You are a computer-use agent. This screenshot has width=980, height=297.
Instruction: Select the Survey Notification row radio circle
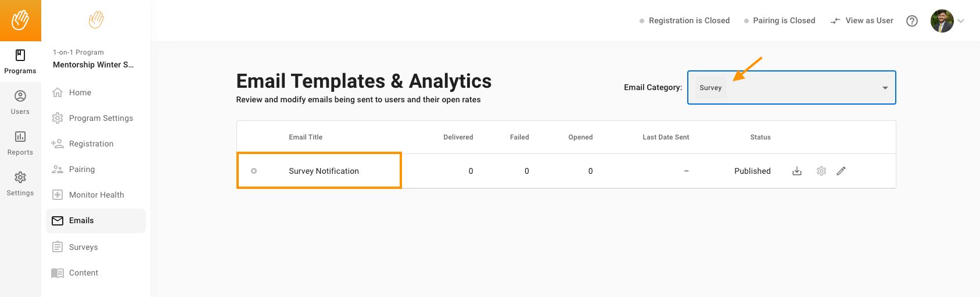point(254,171)
